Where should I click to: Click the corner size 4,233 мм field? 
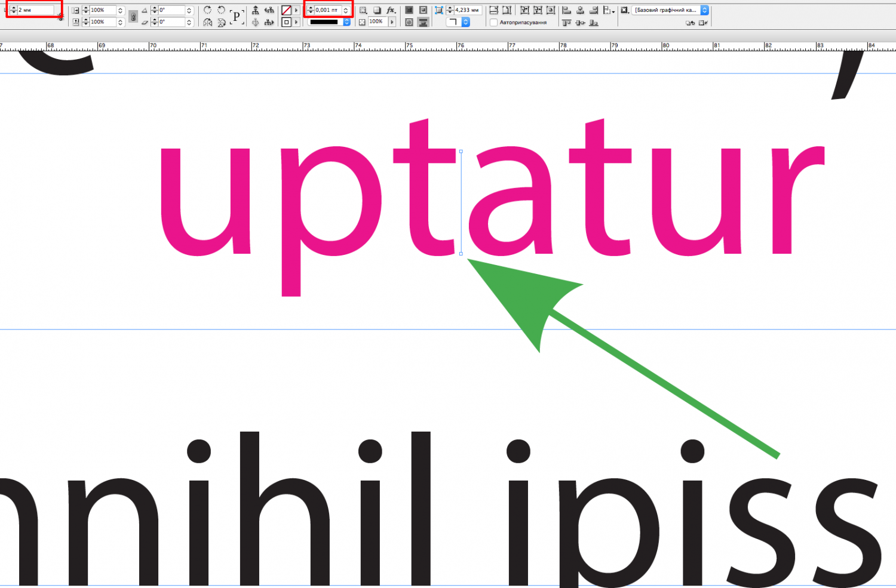pyautogui.click(x=467, y=10)
